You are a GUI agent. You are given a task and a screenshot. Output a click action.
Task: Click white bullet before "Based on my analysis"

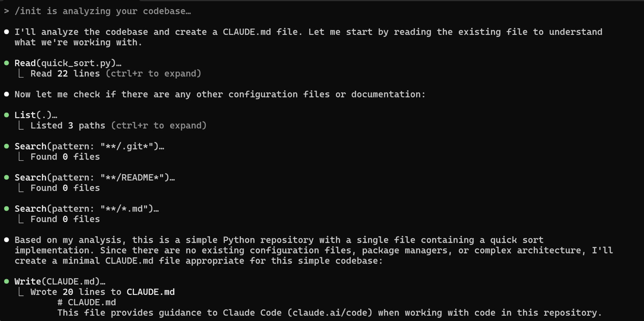point(6,240)
